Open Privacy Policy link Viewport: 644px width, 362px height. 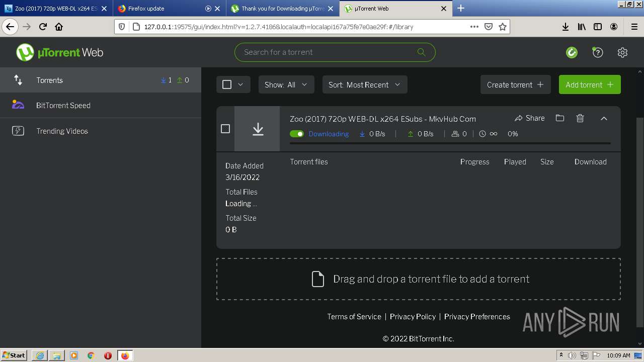tap(413, 316)
